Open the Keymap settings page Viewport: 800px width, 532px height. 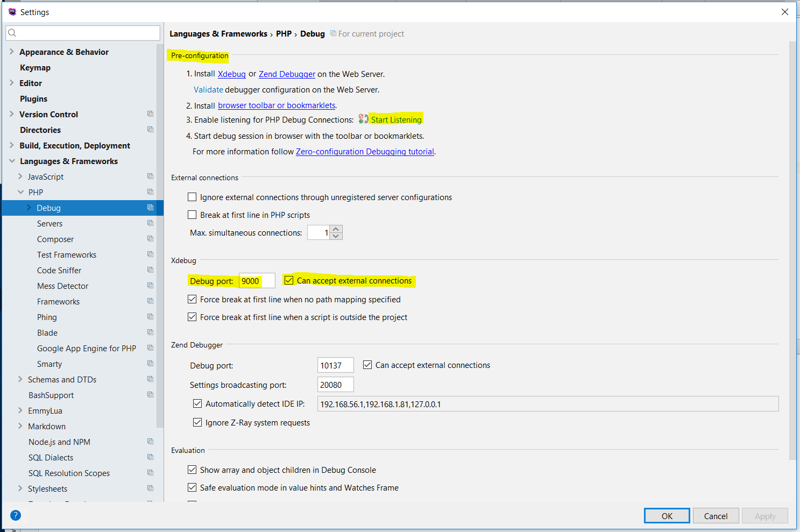coord(35,67)
